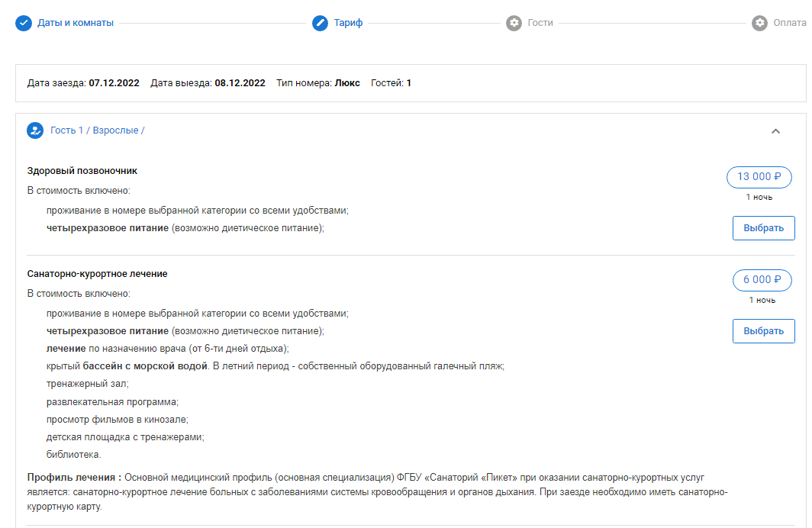The image size is (812, 528).
Task: Jump to the Оплата step label
Action: click(x=790, y=23)
